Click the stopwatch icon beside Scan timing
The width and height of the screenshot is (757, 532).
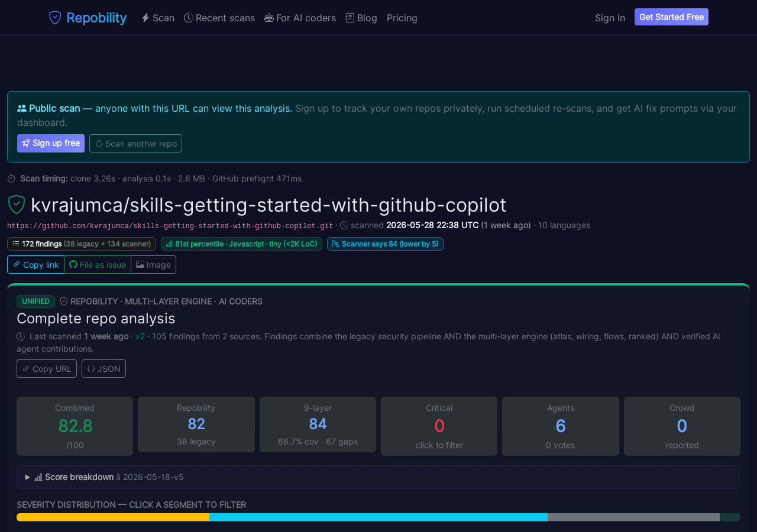[12, 179]
